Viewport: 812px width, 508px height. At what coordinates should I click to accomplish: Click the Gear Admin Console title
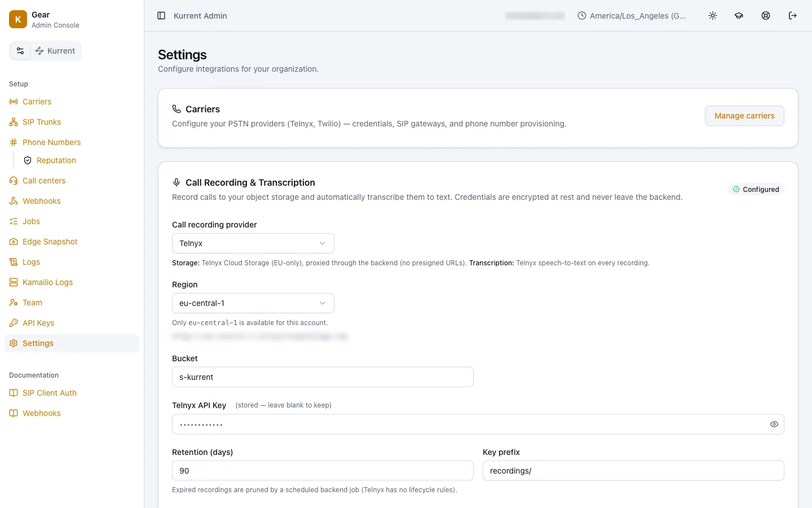pyautogui.click(x=55, y=19)
